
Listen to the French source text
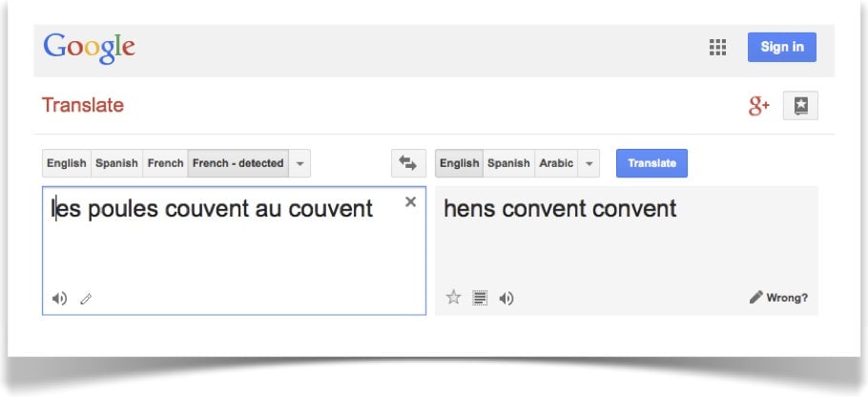point(59,299)
